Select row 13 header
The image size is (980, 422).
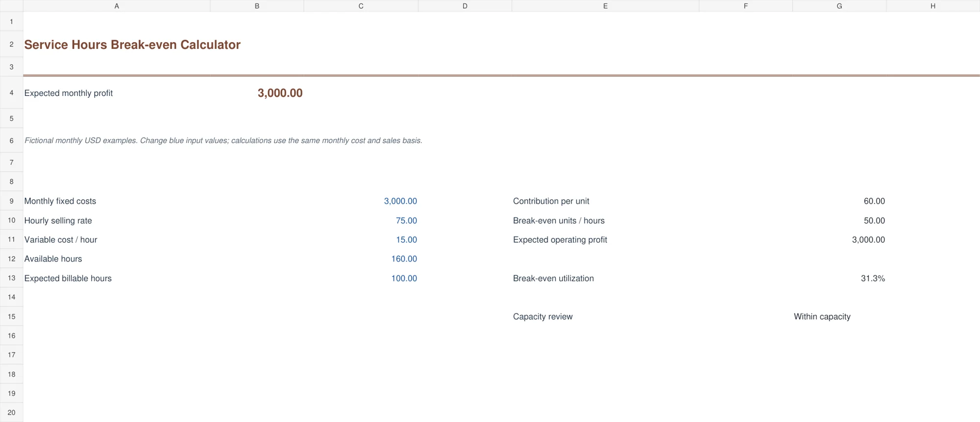(x=11, y=278)
